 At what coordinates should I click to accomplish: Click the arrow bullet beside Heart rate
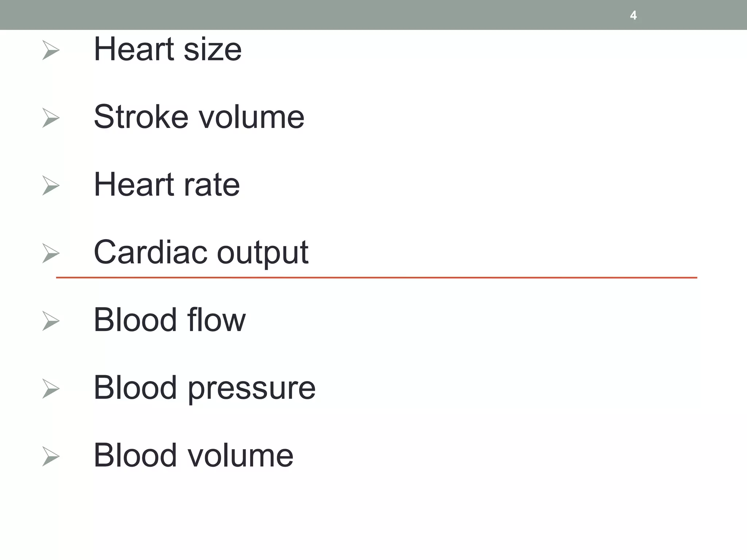(x=51, y=186)
